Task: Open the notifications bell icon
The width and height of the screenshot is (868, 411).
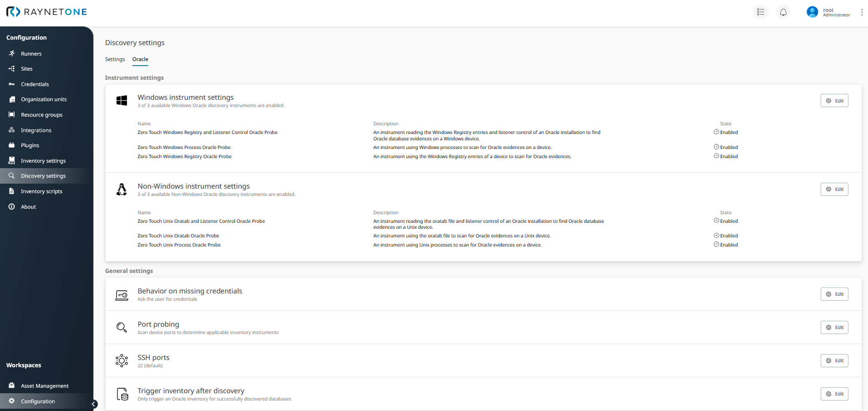Action: 783,12
